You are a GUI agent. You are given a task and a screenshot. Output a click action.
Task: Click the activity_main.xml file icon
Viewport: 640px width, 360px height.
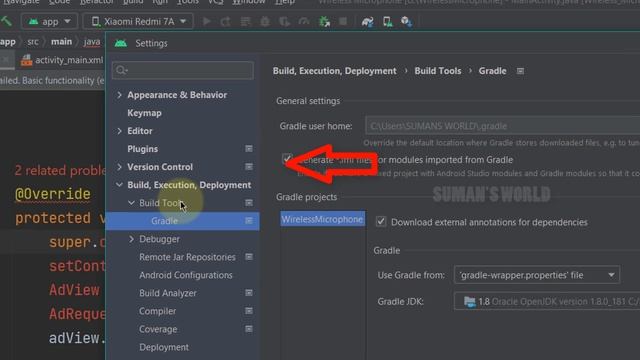point(27,60)
